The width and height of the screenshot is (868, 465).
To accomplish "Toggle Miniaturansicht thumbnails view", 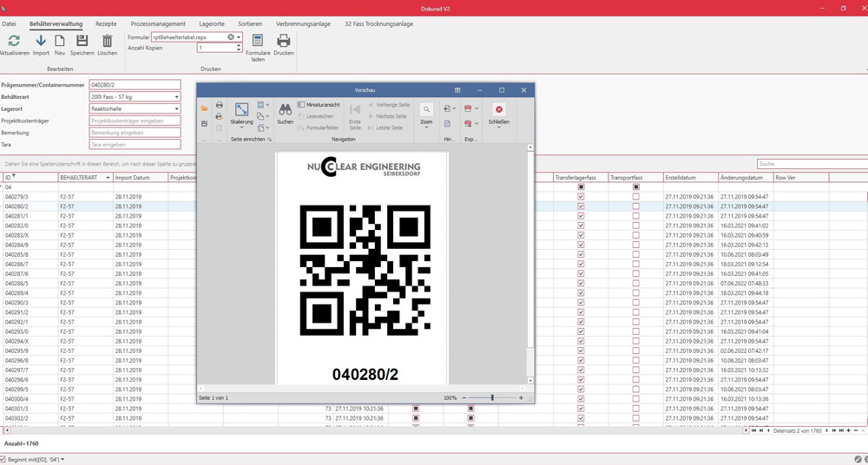I will click(x=319, y=105).
